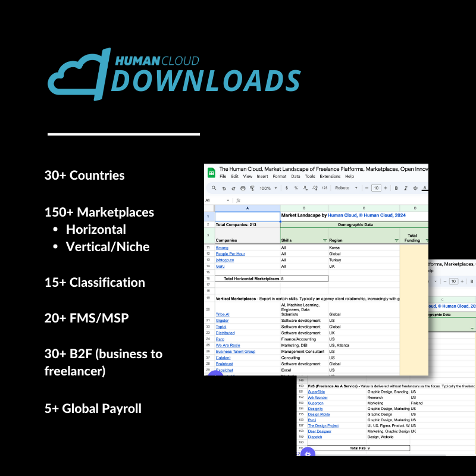
Task: Open the Skills column filter
Action: (x=324, y=240)
